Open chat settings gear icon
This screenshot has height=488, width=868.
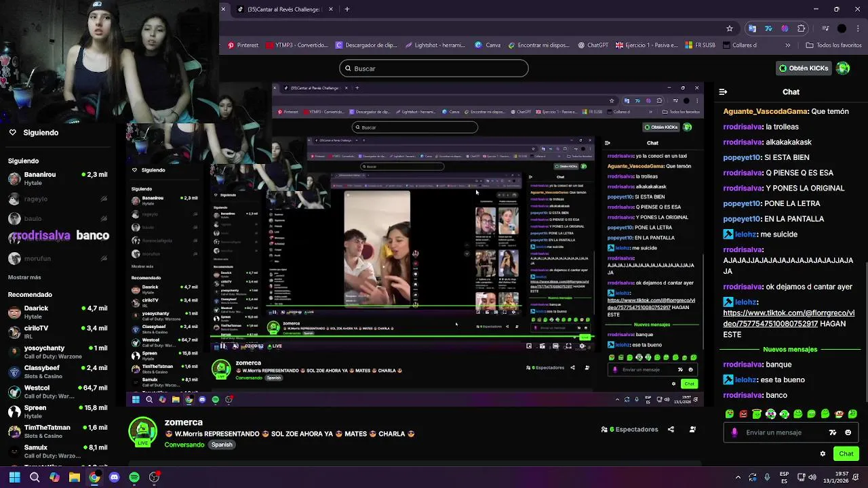(823, 454)
